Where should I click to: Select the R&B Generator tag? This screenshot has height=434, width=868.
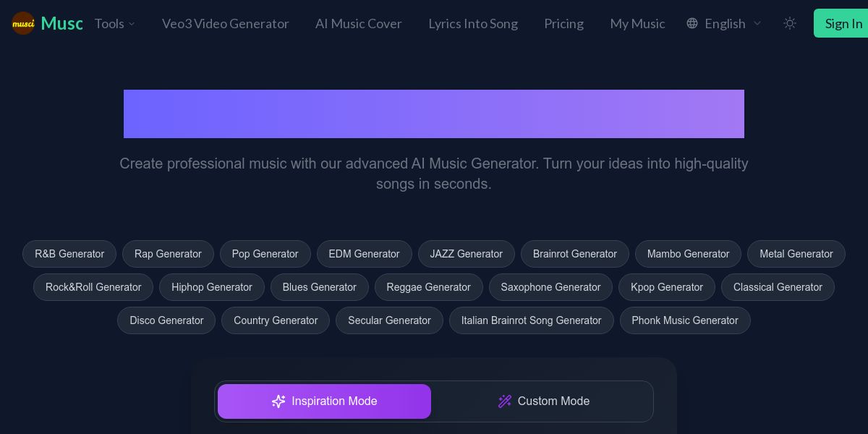[69, 254]
